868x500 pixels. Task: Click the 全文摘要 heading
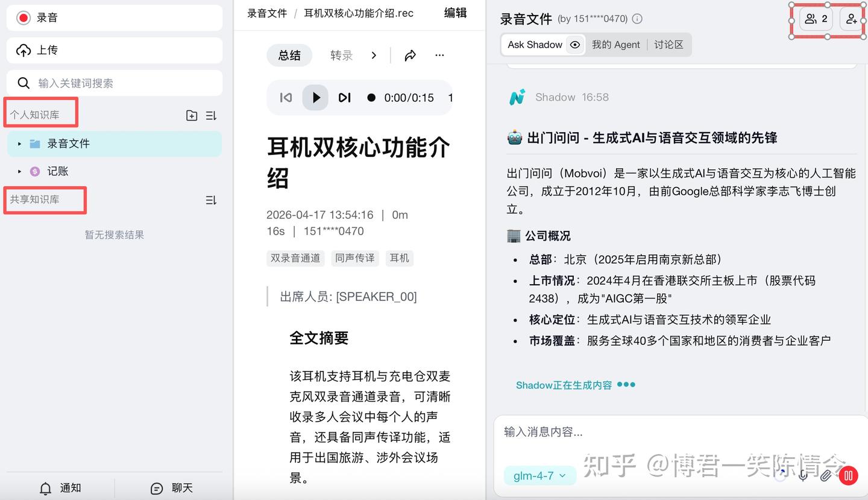tap(319, 338)
